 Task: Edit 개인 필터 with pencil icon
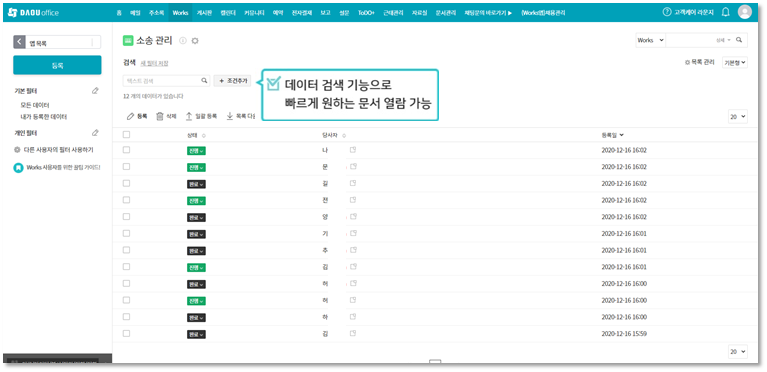[x=95, y=133]
